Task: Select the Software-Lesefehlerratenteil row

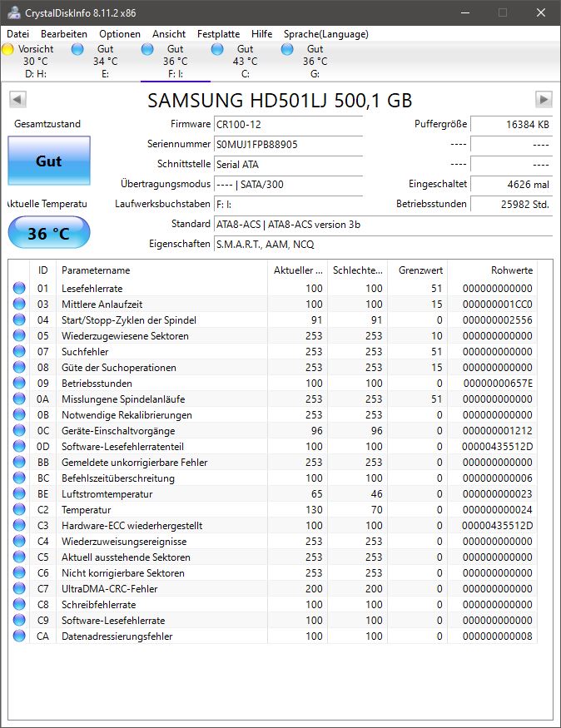Action: [273, 446]
